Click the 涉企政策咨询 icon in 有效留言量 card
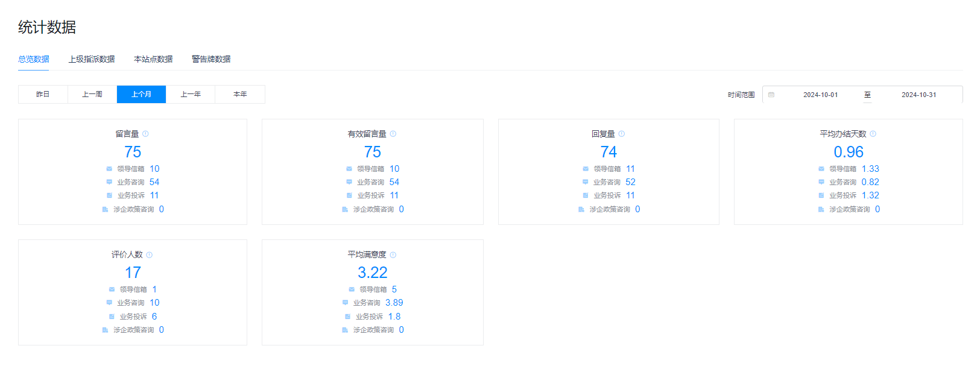Screen dimensions: 980x369 (x=345, y=209)
